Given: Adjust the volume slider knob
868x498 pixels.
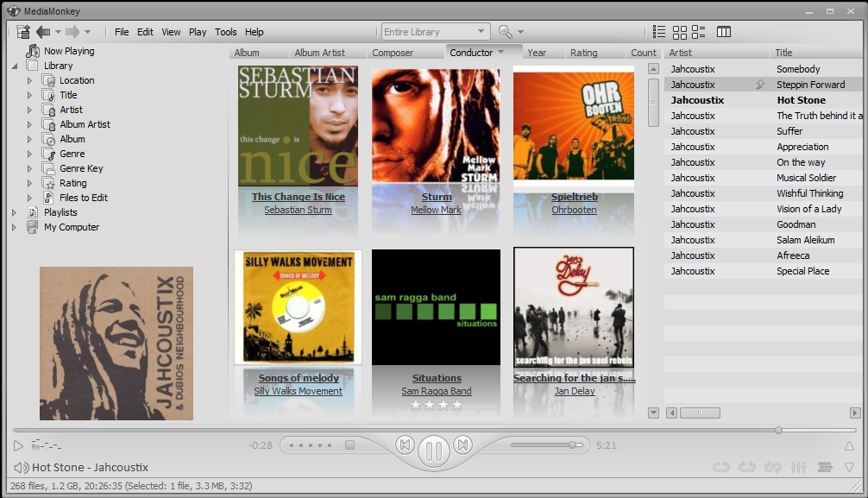Looking at the screenshot, I should (x=572, y=445).
